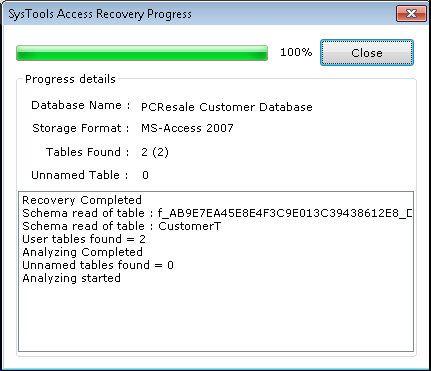The width and height of the screenshot is (431, 371).
Task: Click the PCResale Customer Database name value
Action: tap(227, 107)
